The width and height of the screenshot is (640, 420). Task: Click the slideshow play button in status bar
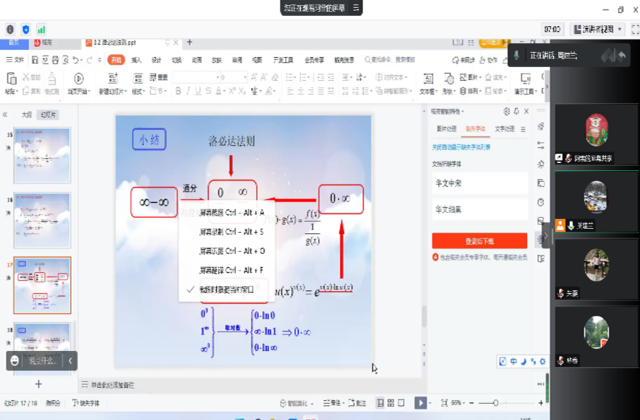tap(421, 403)
